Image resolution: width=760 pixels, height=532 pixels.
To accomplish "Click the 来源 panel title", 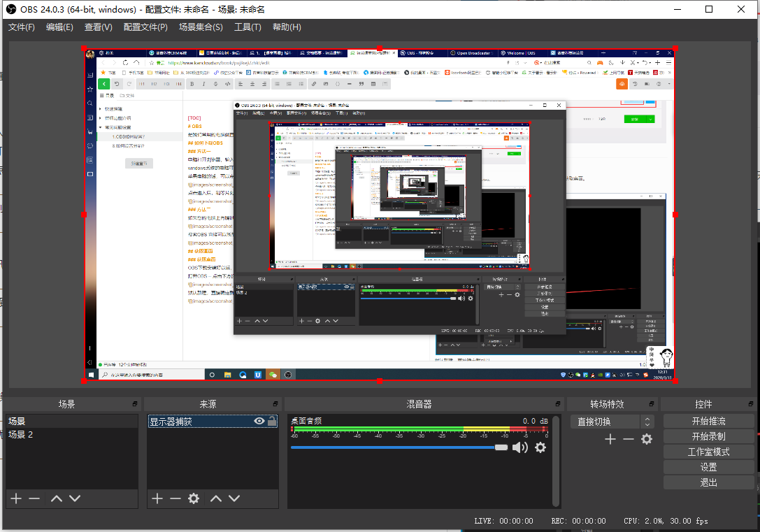I will click(208, 404).
